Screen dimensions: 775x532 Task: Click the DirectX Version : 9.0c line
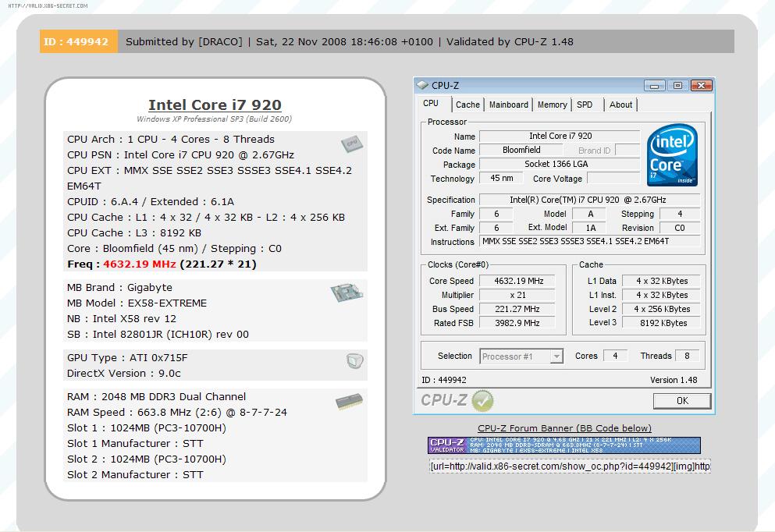click(123, 374)
